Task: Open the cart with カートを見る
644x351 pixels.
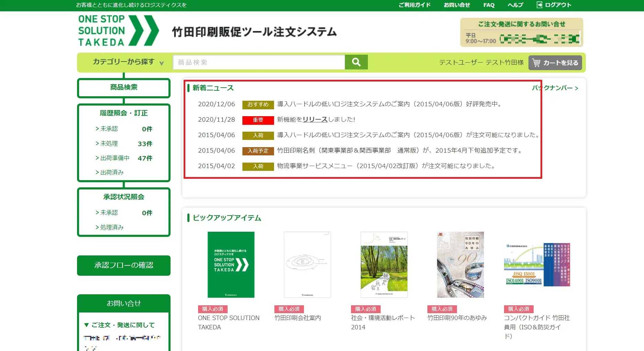Action: point(555,63)
